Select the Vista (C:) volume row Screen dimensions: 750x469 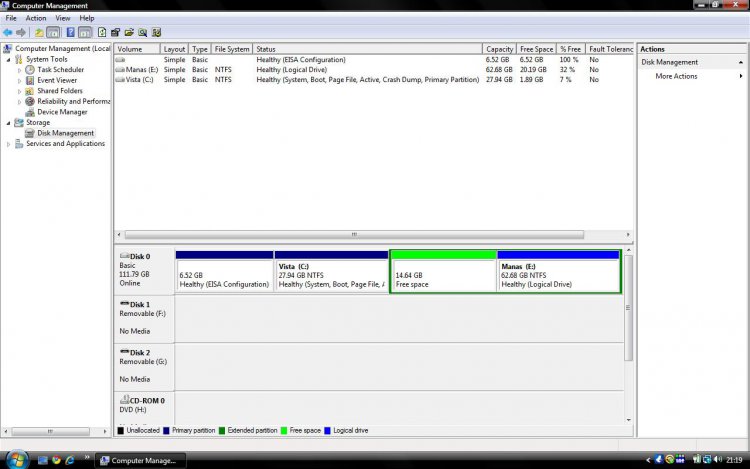[x=374, y=80]
